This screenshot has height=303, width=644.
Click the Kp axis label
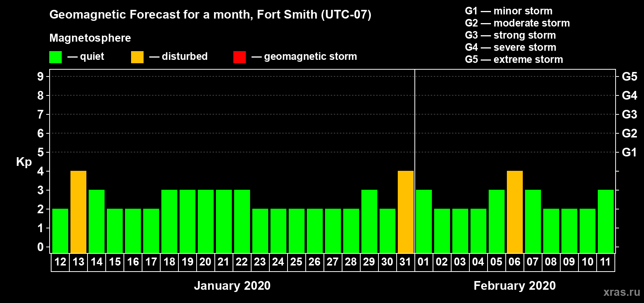point(24,162)
